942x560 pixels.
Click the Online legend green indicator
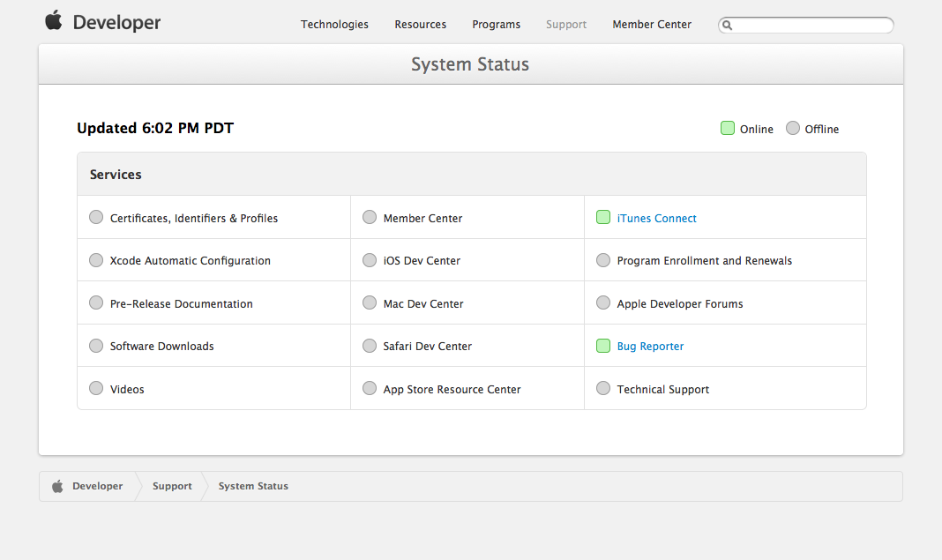728,129
